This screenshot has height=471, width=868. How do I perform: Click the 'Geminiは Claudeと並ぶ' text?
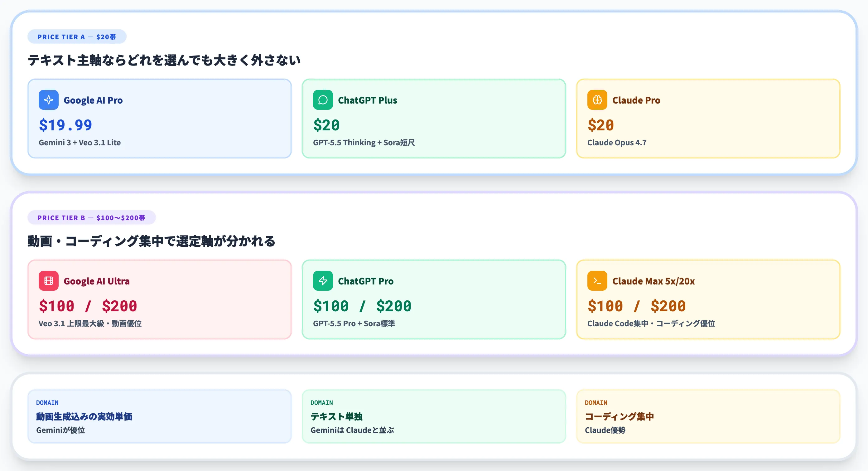352,430
